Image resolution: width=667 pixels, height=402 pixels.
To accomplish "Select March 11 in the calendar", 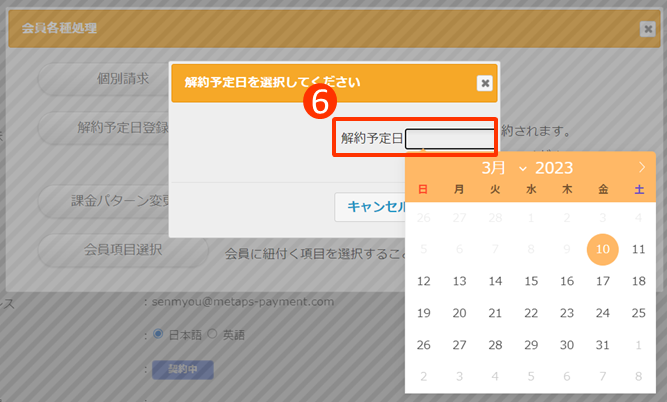I will tap(639, 249).
